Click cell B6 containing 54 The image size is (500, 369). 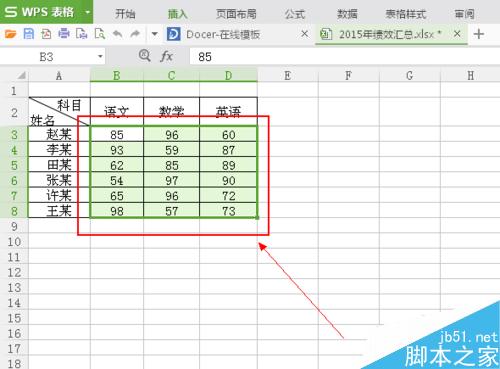(x=117, y=180)
